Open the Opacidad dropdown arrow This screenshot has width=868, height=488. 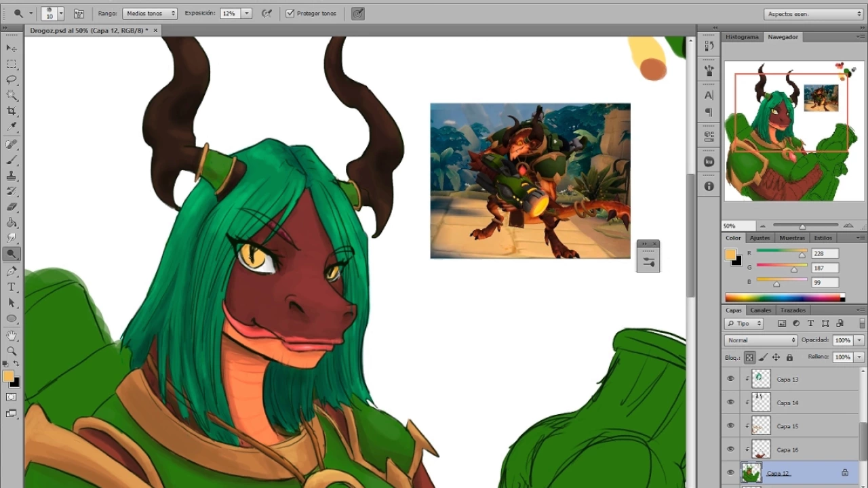tap(859, 340)
